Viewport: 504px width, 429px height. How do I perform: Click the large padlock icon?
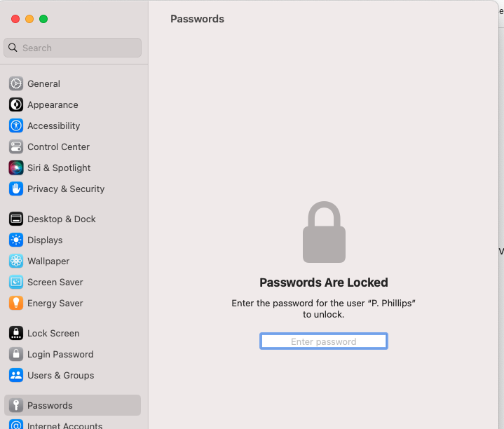(x=324, y=233)
